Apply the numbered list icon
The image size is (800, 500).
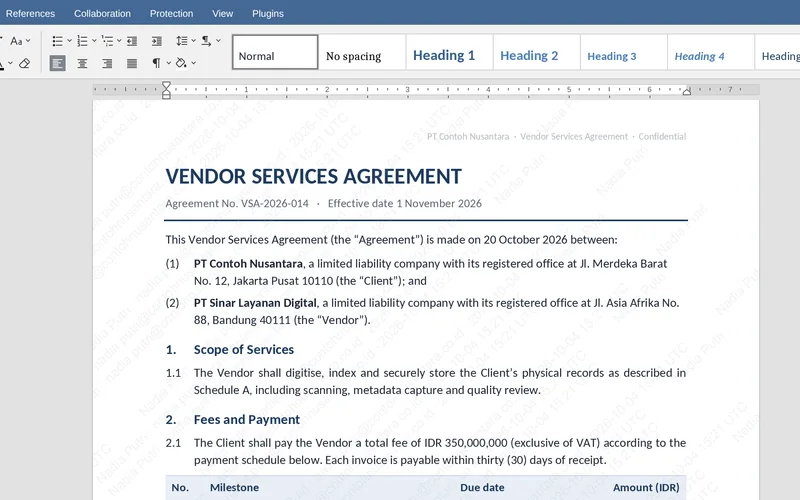(x=82, y=41)
